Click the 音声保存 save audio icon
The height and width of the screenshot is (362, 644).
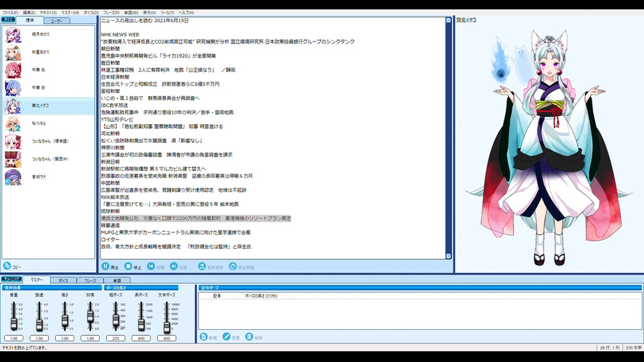(202, 266)
